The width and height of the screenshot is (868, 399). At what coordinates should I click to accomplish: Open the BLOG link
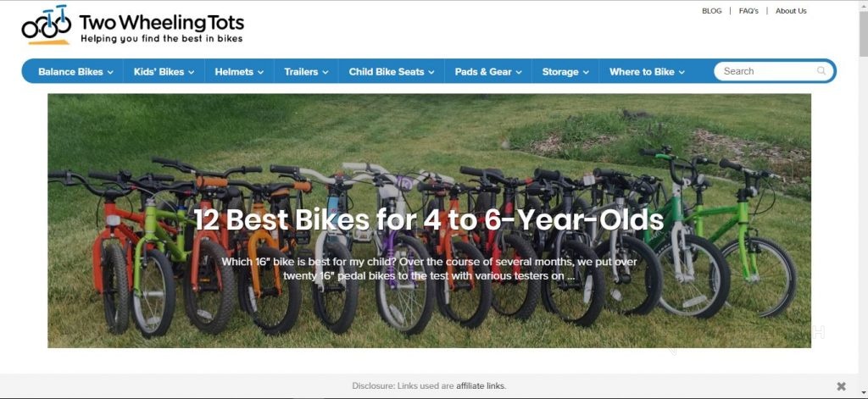click(711, 10)
